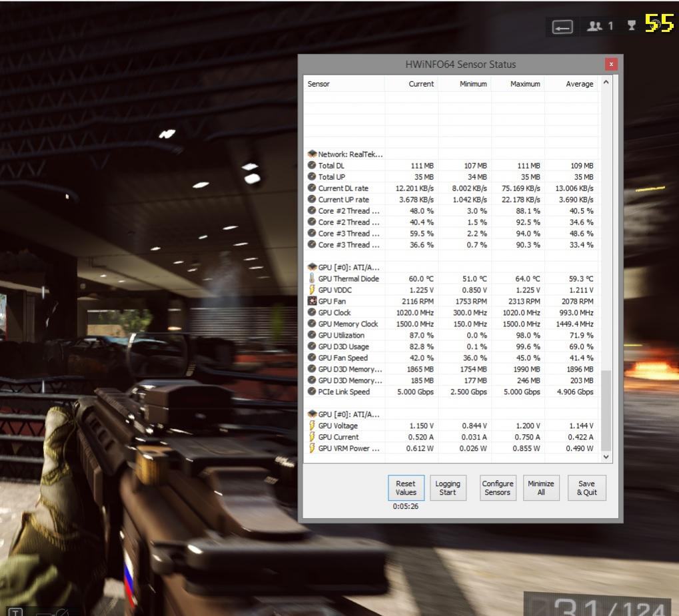Viewport: 679px width, 616px height.
Task: Click the 60.0 °C current temperature value
Action: pos(421,279)
